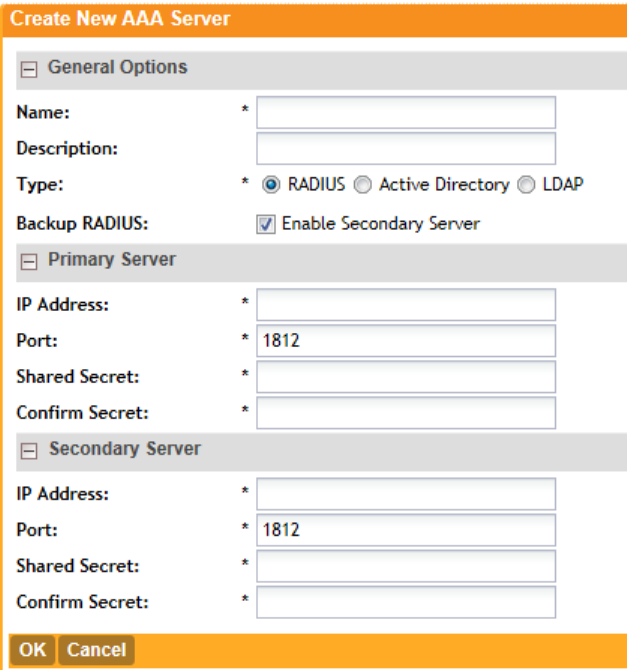Image resolution: width=627 pixels, height=670 pixels.
Task: Click the OK button
Action: (x=32, y=650)
